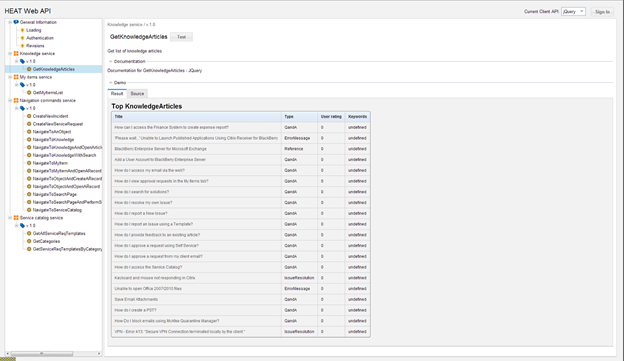Sort by the Type column header
Viewport: 624px width, 361px height.
299,117
